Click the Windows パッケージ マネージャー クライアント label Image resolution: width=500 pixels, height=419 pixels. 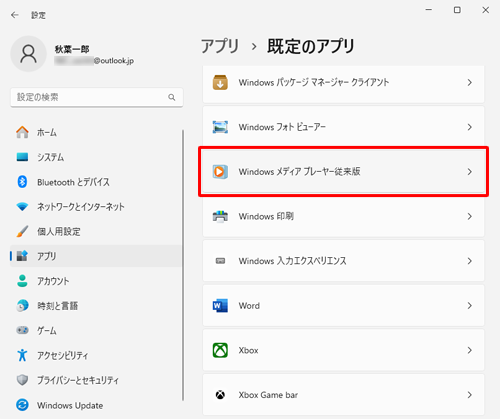[x=314, y=82]
